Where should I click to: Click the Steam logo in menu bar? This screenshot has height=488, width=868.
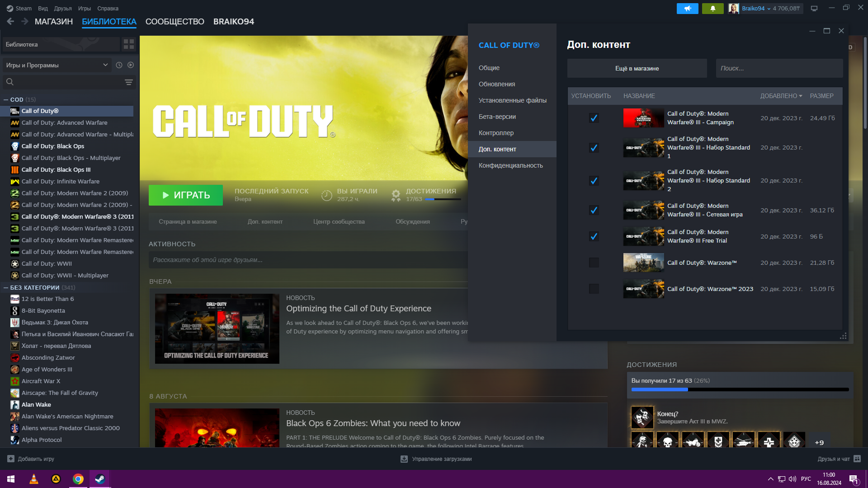(10, 8)
